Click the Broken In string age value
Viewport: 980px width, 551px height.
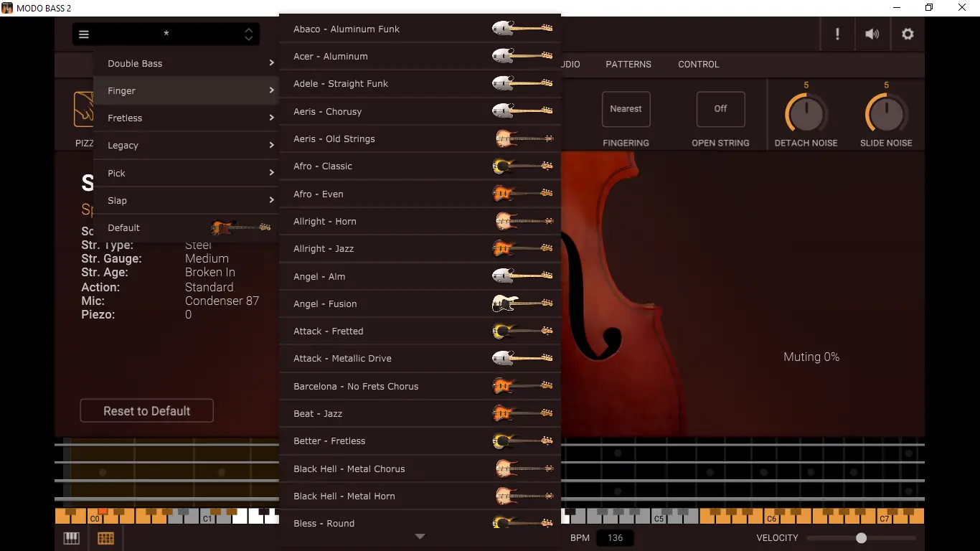(x=210, y=273)
